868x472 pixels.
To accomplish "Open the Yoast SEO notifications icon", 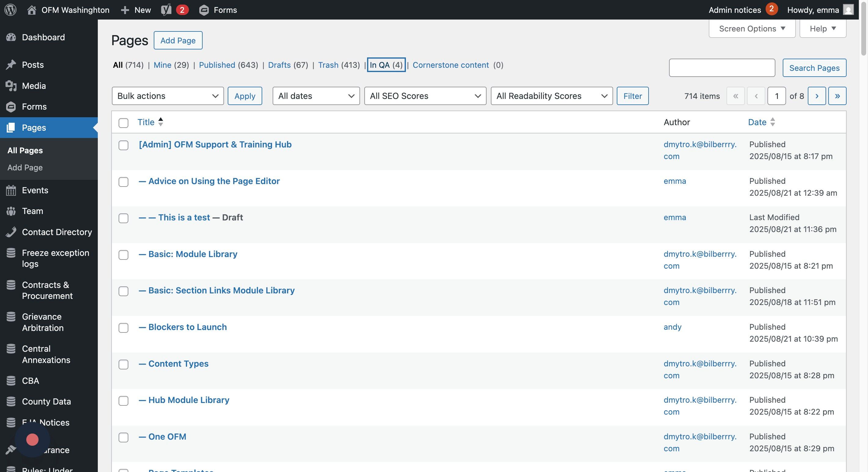I will pyautogui.click(x=166, y=10).
